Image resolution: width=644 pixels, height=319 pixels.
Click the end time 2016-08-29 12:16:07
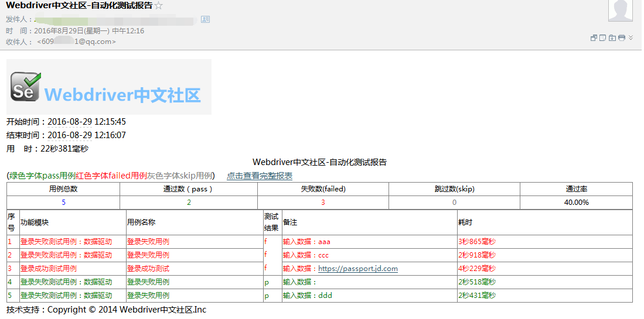(x=87, y=135)
